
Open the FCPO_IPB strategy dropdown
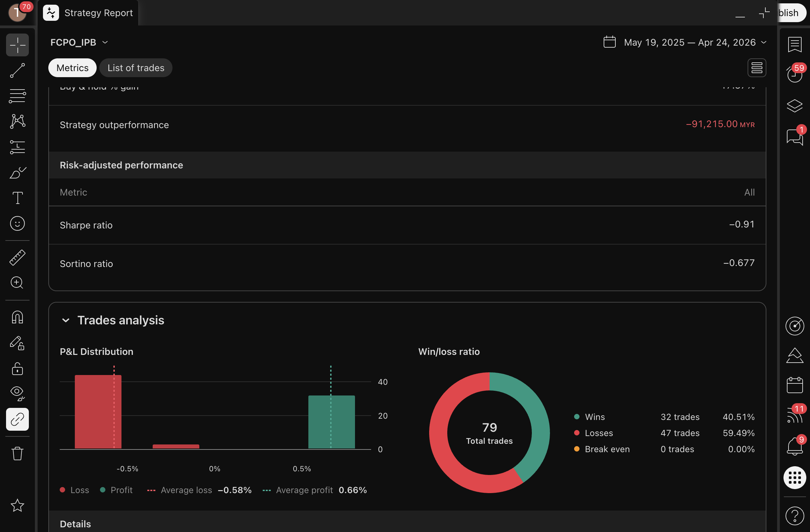pyautogui.click(x=79, y=42)
